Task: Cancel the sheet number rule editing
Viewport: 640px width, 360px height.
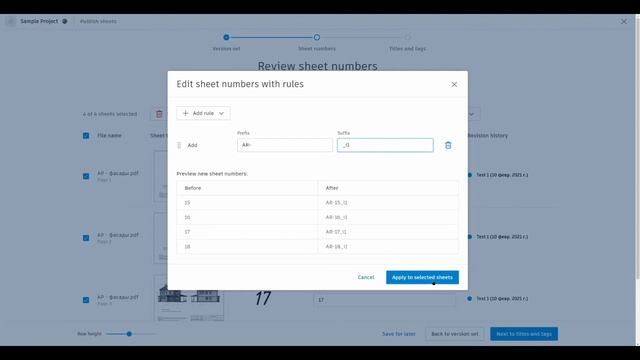Action: (x=366, y=277)
